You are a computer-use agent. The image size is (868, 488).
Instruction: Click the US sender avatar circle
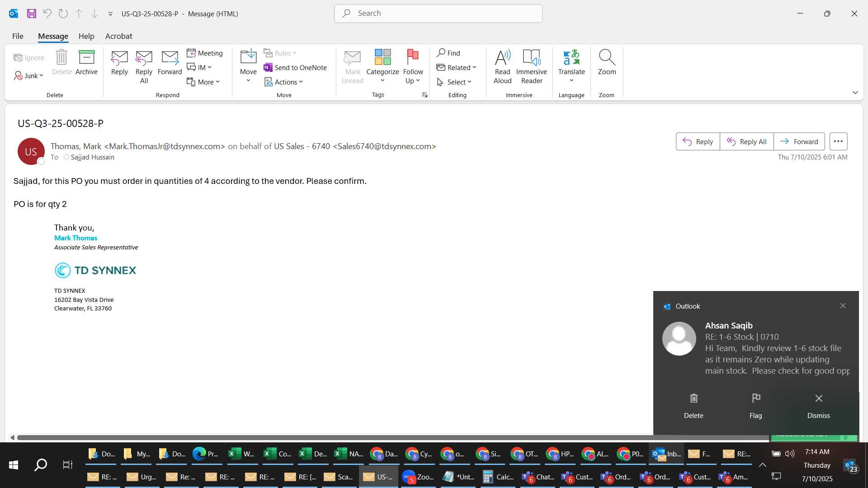[x=31, y=151]
